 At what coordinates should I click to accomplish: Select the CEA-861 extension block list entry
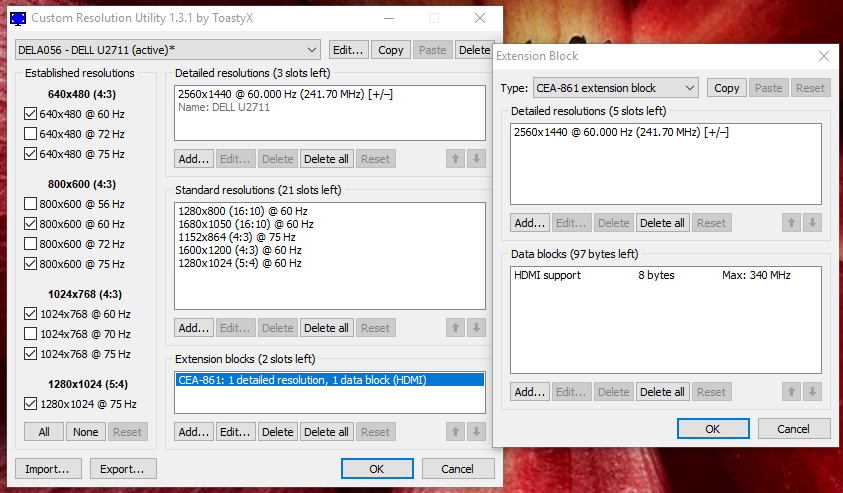click(x=328, y=380)
